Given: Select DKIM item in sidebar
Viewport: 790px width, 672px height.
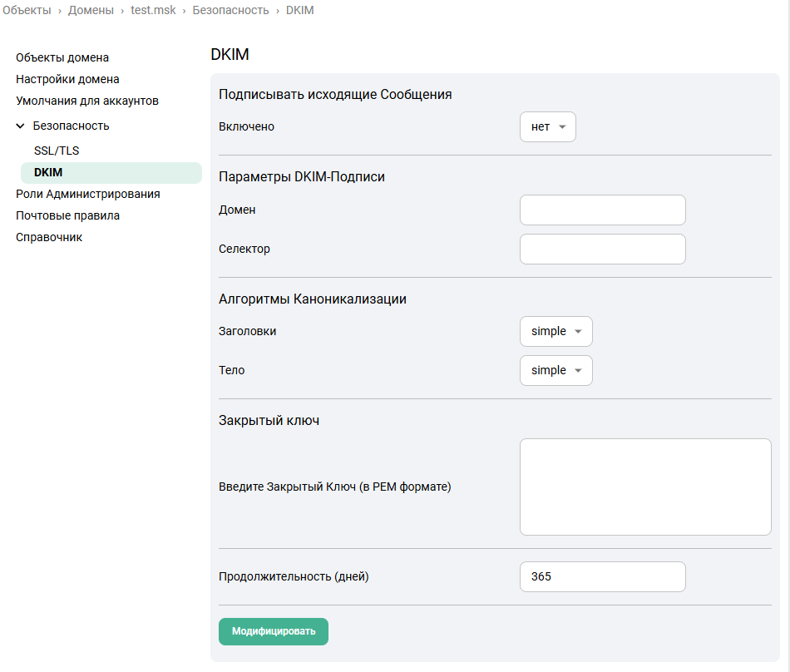Looking at the screenshot, I should pos(48,172).
